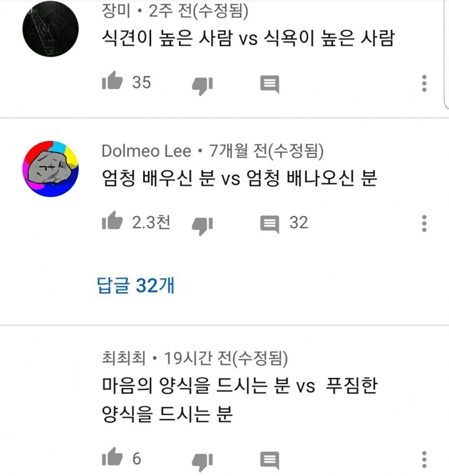Image resolution: width=449 pixels, height=476 pixels.
Task: Reply to 장미's comment using the speech bubble icon
Action: tap(269, 84)
